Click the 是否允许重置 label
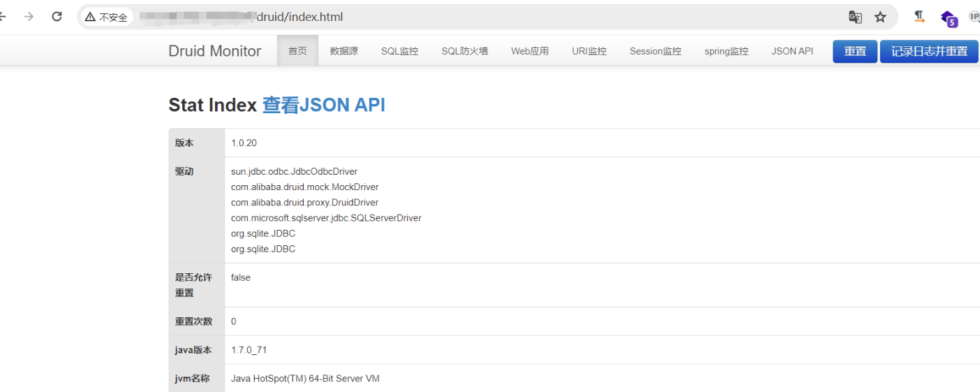 tap(193, 285)
